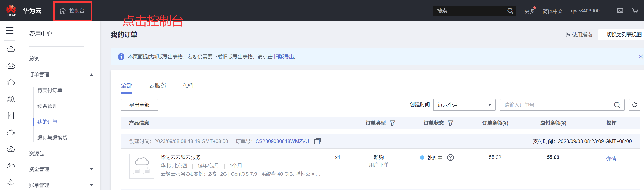644x190 pixels.
Task: Change language via 简体中文
Action: [552, 11]
